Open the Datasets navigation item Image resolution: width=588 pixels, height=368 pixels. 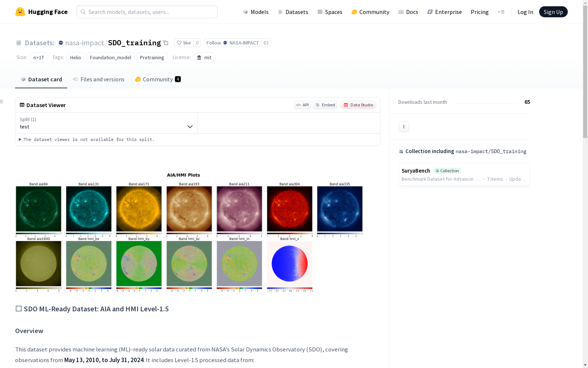(x=293, y=12)
